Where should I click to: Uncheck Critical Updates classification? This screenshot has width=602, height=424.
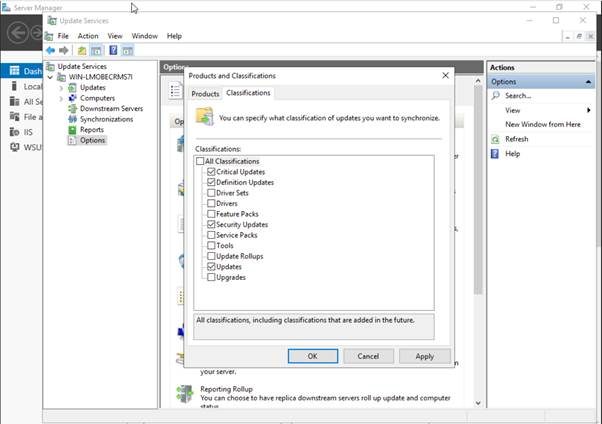point(211,172)
